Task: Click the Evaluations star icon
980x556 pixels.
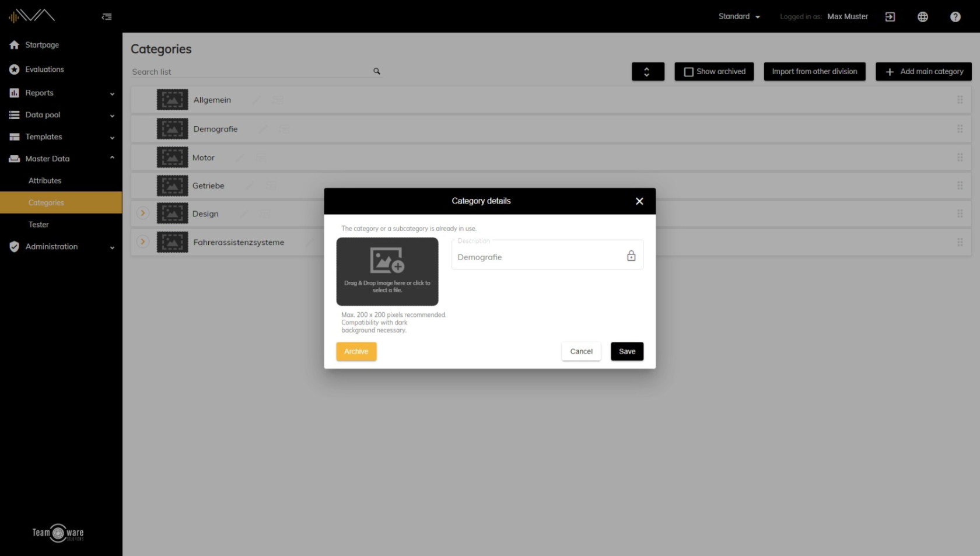Action: coord(15,69)
